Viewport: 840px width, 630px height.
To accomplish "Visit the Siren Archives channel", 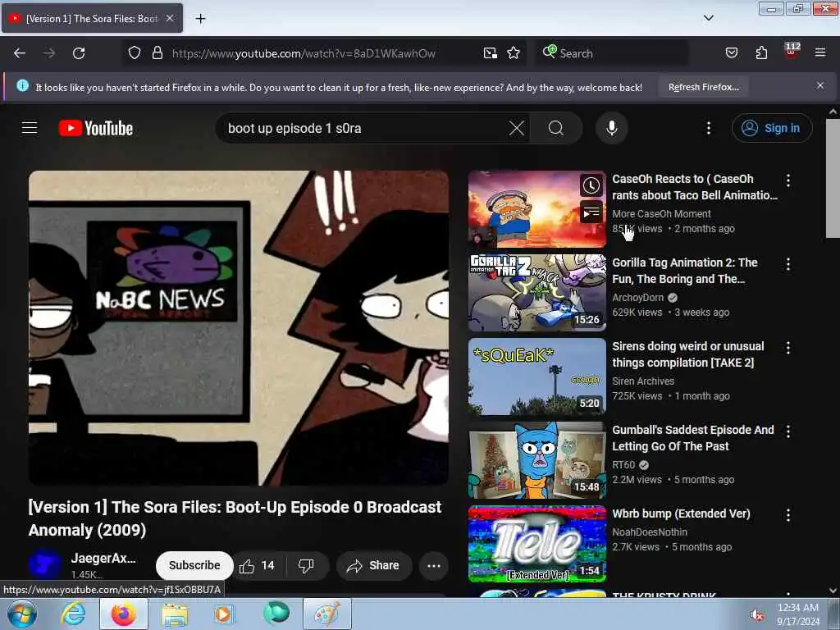I will pyautogui.click(x=643, y=381).
